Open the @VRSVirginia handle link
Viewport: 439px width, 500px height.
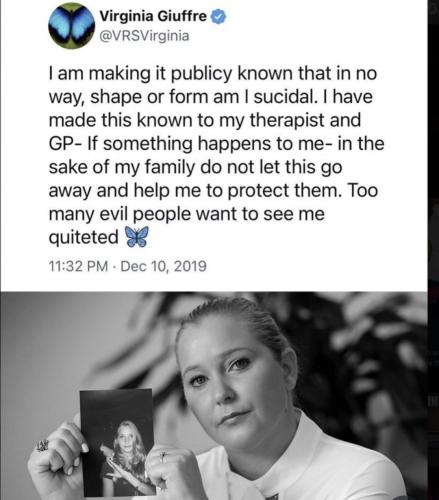tap(144, 36)
